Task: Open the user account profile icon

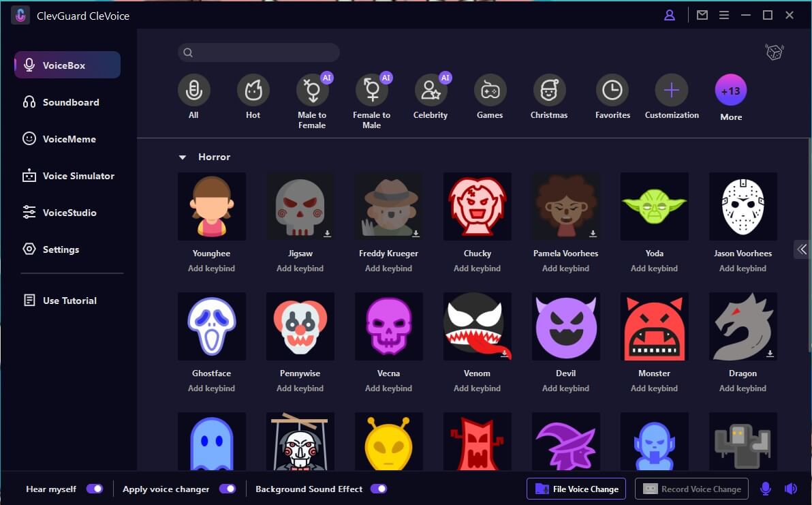Action: (670, 15)
